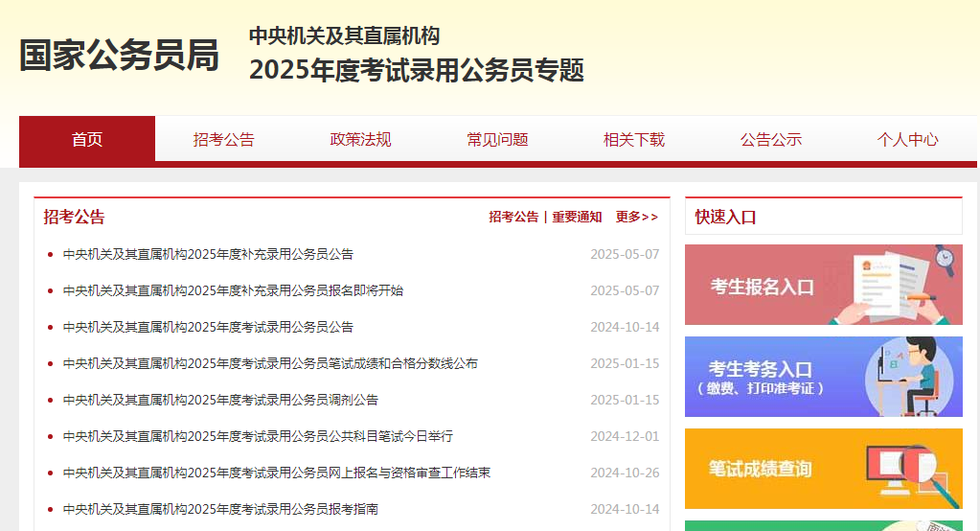Switch the panel to 重要通知
Screen dimensions: 980x531
click(x=577, y=218)
